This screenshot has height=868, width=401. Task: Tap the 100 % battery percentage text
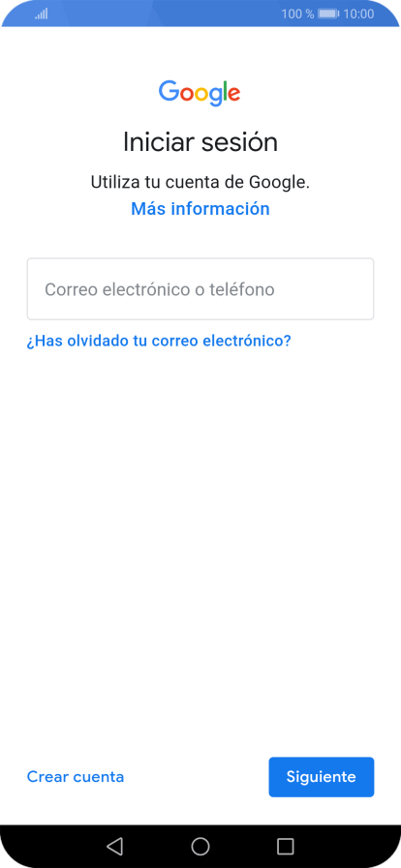tap(297, 14)
